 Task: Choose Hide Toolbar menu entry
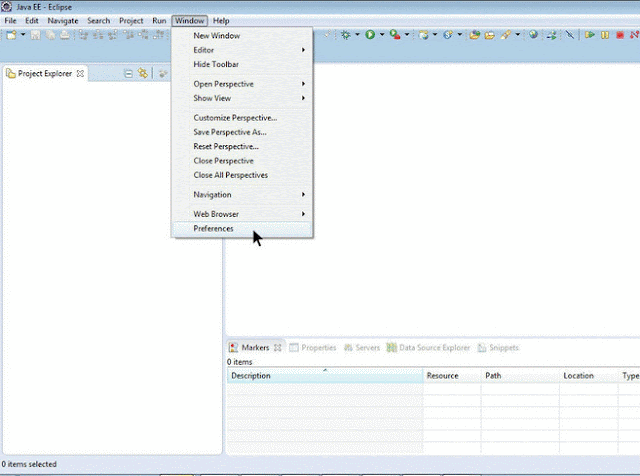click(242, 64)
